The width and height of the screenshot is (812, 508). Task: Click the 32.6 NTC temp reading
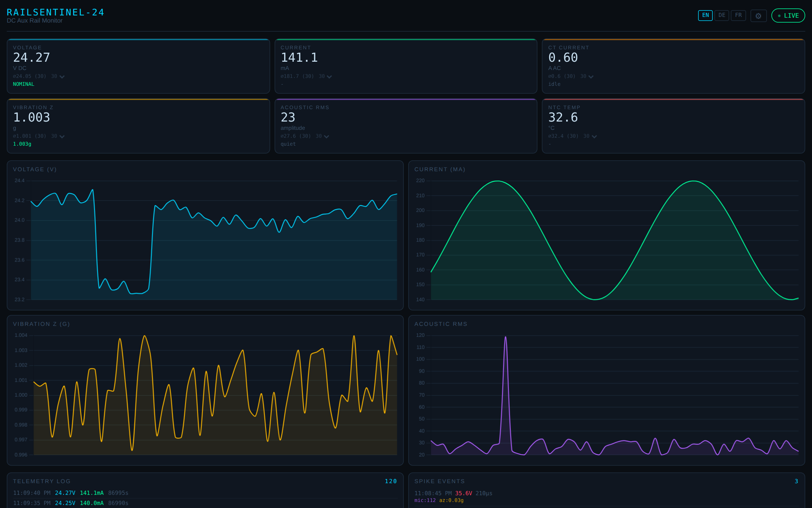click(563, 117)
